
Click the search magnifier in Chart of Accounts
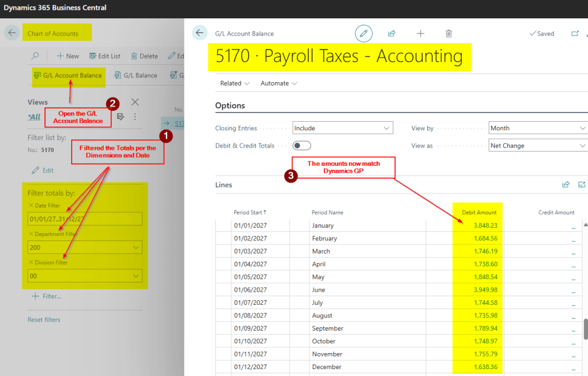[35, 56]
